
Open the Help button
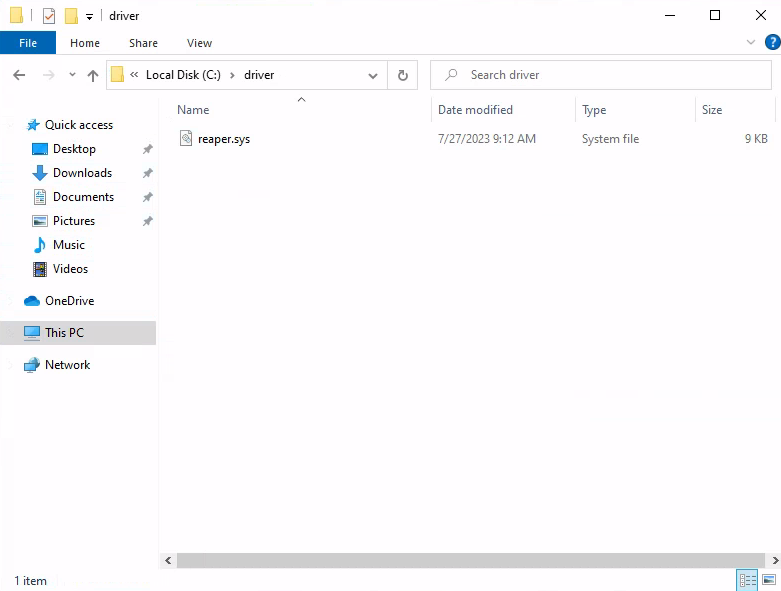point(773,42)
